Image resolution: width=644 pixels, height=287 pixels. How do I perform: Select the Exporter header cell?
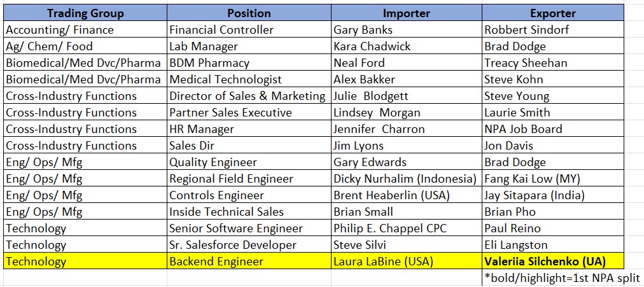pyautogui.click(x=552, y=13)
